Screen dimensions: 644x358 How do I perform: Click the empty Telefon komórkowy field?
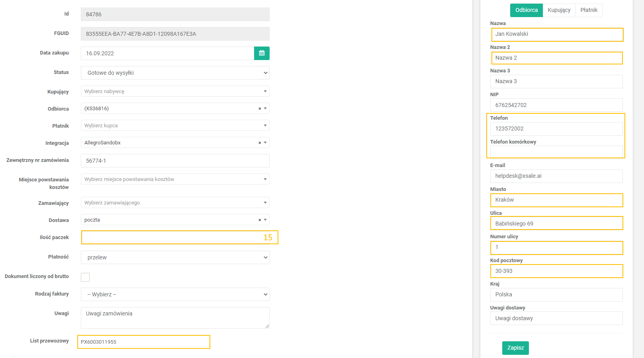pos(556,152)
